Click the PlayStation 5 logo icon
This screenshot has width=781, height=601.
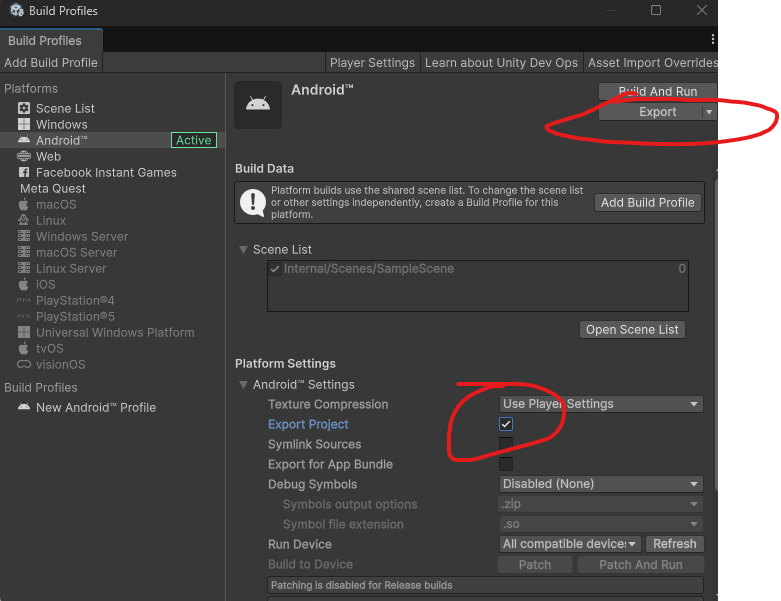[x=24, y=316]
